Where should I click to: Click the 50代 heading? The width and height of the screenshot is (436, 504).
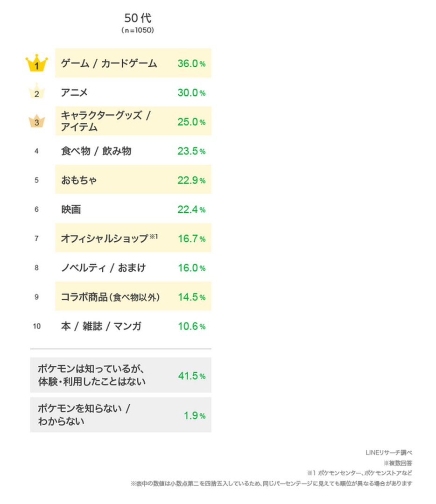click(x=138, y=19)
